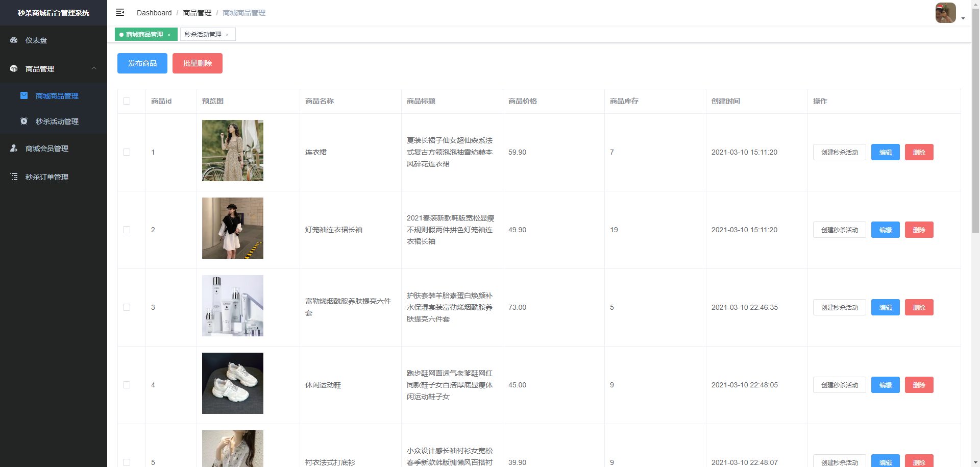Click 创建秒杀活动 for product id 3
The image size is (980, 467).
(839, 307)
